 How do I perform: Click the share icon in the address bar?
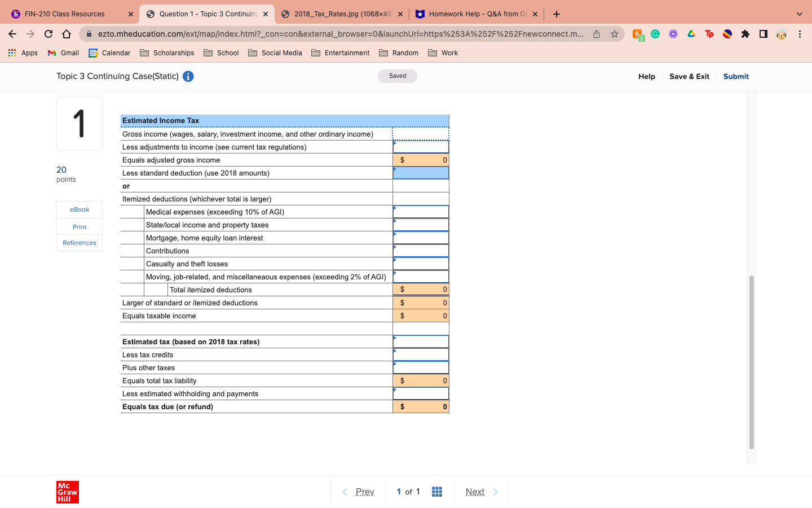(x=596, y=34)
